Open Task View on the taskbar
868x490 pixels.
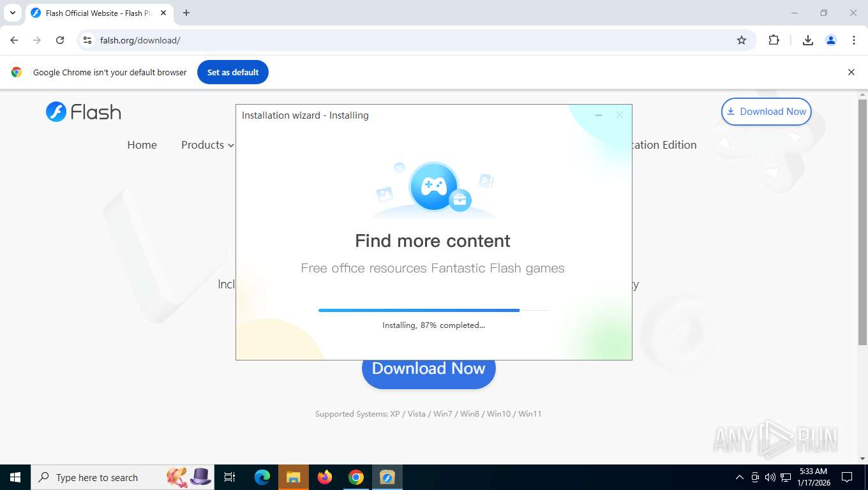tap(230, 477)
